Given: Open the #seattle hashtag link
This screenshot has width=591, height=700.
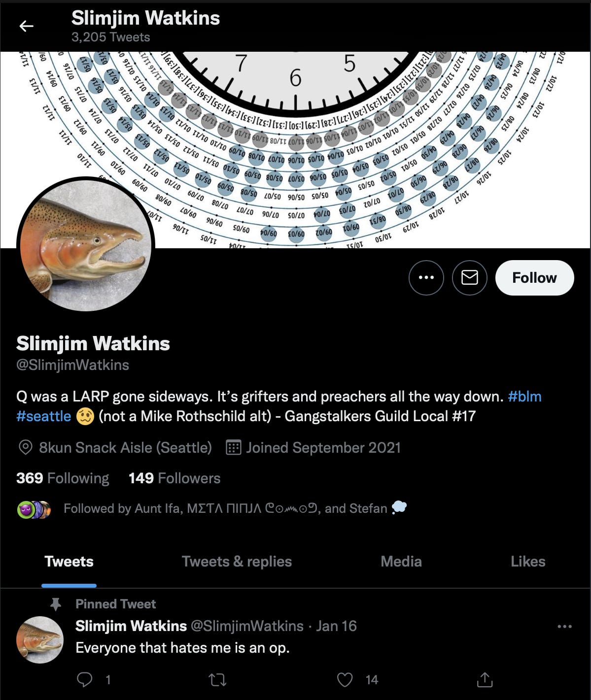Looking at the screenshot, I should [x=44, y=416].
